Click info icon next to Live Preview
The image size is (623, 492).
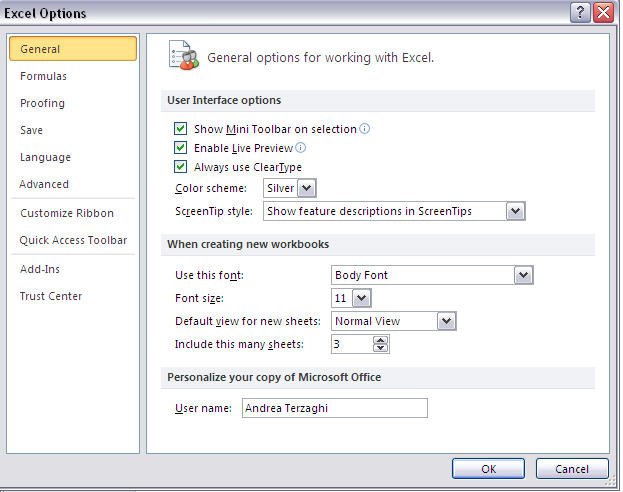pos(301,148)
